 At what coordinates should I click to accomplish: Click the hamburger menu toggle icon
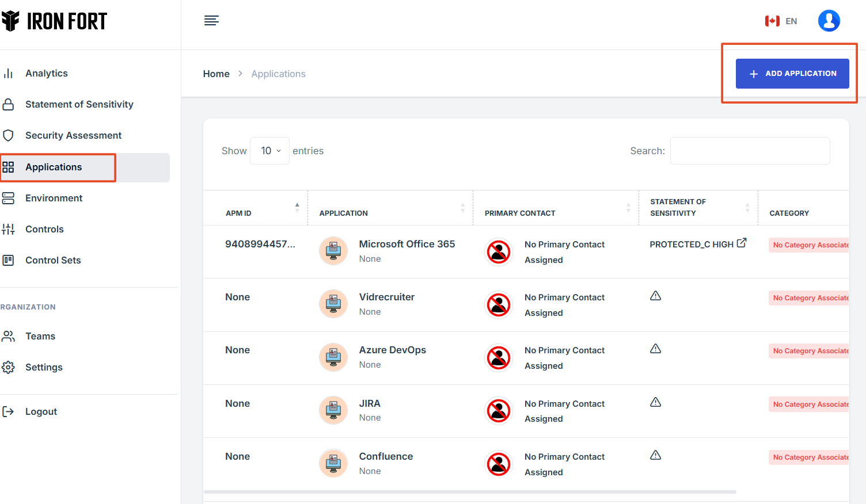[x=211, y=21]
